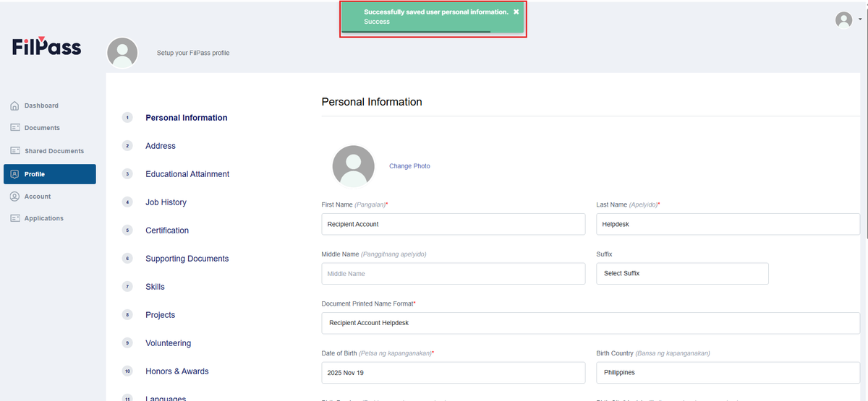Screen dimensions: 868x401
Task: Click the Middle Name input field
Action: point(454,274)
